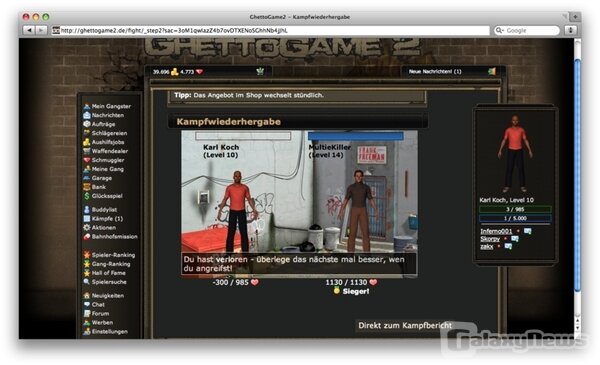Click the Google search magnifier dropdown

pyautogui.click(x=499, y=30)
